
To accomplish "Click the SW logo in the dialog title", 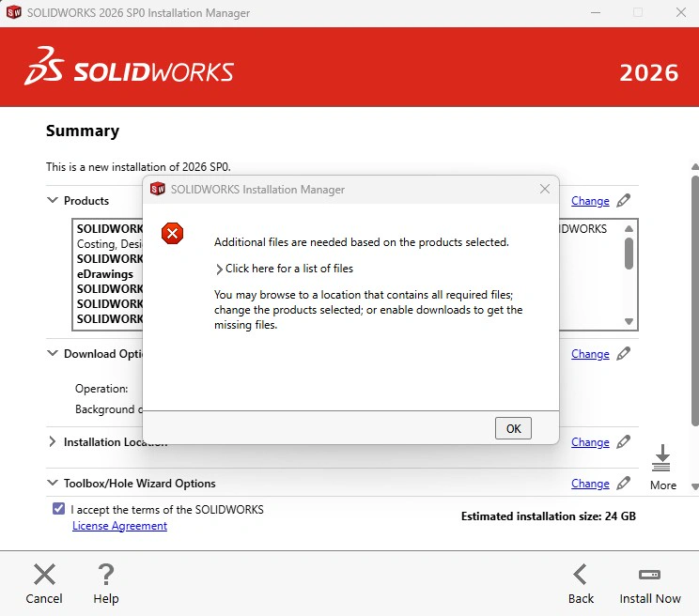I will [157, 189].
